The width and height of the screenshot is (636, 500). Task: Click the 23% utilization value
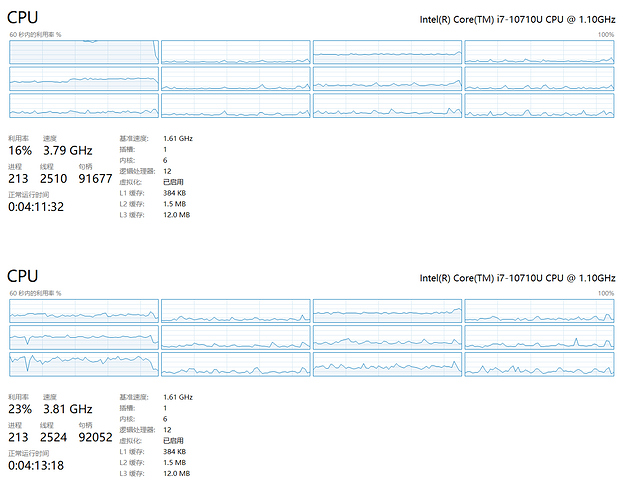(20, 409)
